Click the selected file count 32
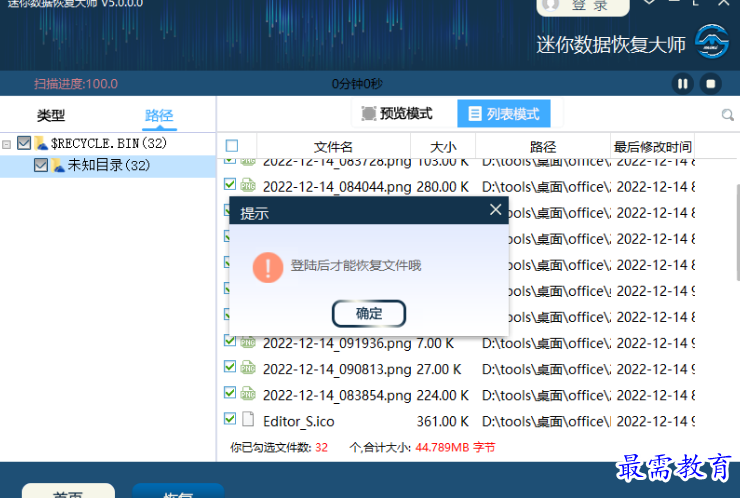Image resolution: width=740 pixels, height=498 pixels. [321, 447]
